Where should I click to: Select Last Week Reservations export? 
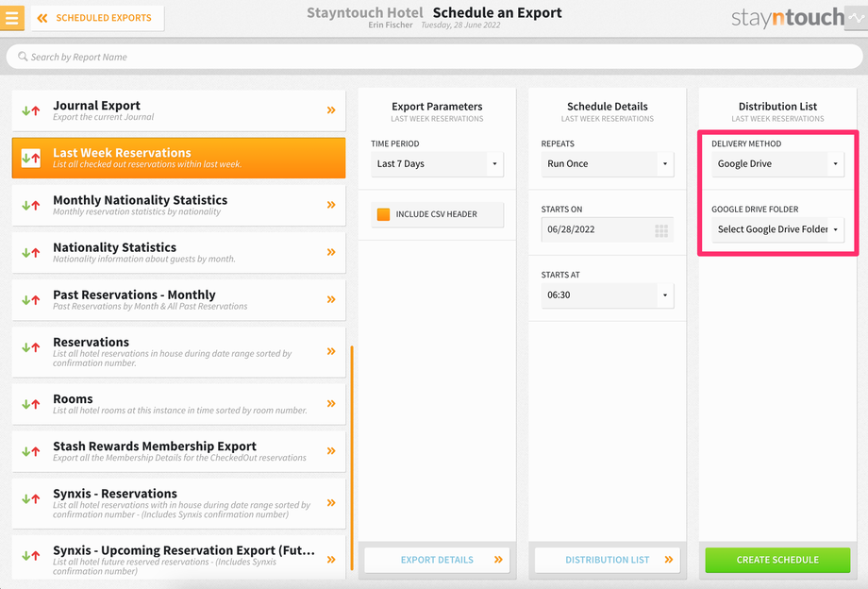(179, 158)
